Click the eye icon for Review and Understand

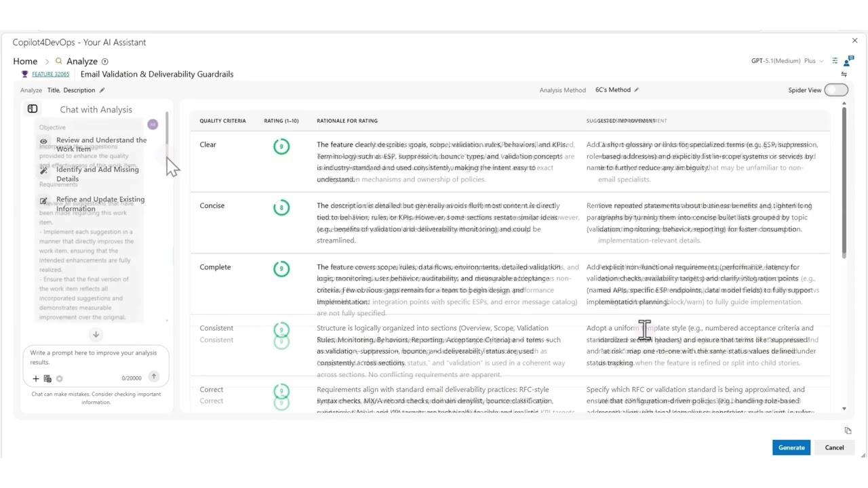point(43,142)
